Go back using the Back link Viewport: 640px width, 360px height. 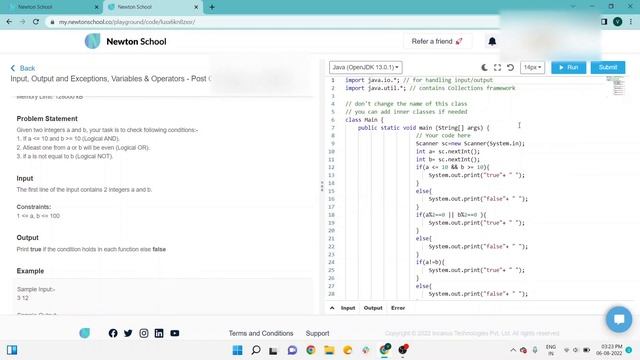coord(23,68)
